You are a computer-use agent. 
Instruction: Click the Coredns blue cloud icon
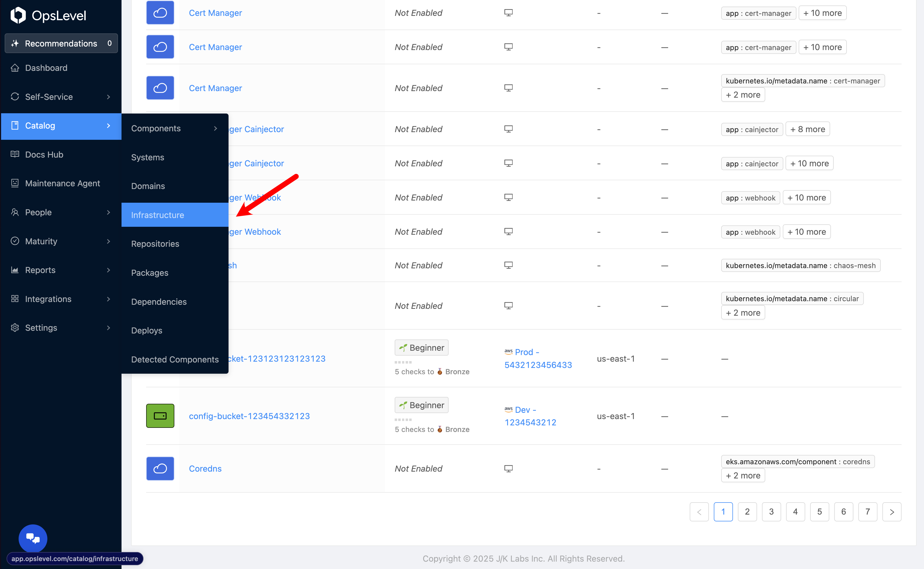pyautogui.click(x=160, y=469)
